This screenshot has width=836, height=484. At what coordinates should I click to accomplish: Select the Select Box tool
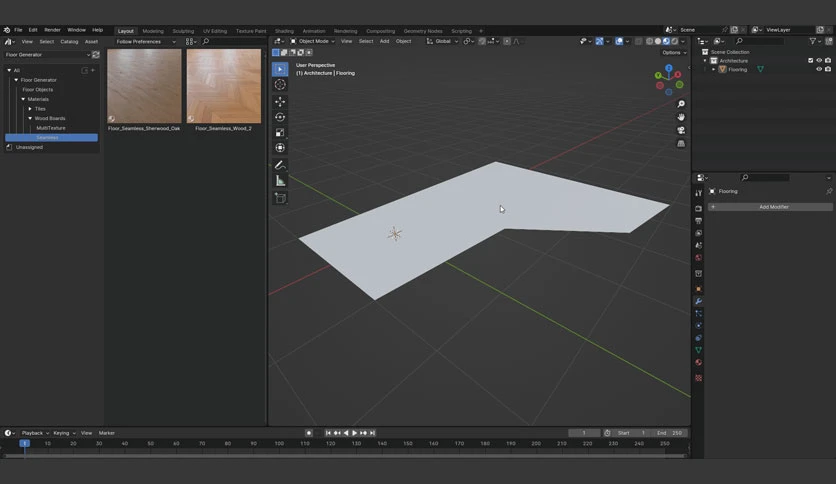tap(280, 69)
